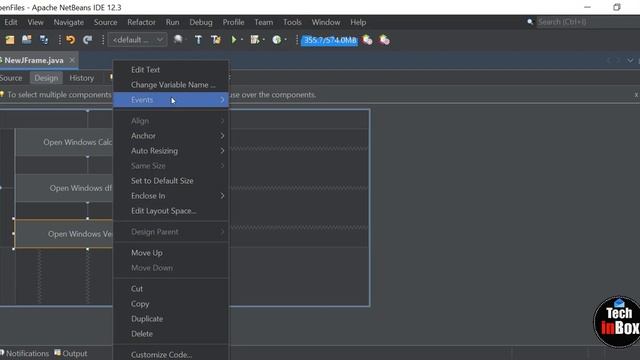This screenshot has height=360, width=640.
Task: Open the Navigate menu
Action: 69,22
